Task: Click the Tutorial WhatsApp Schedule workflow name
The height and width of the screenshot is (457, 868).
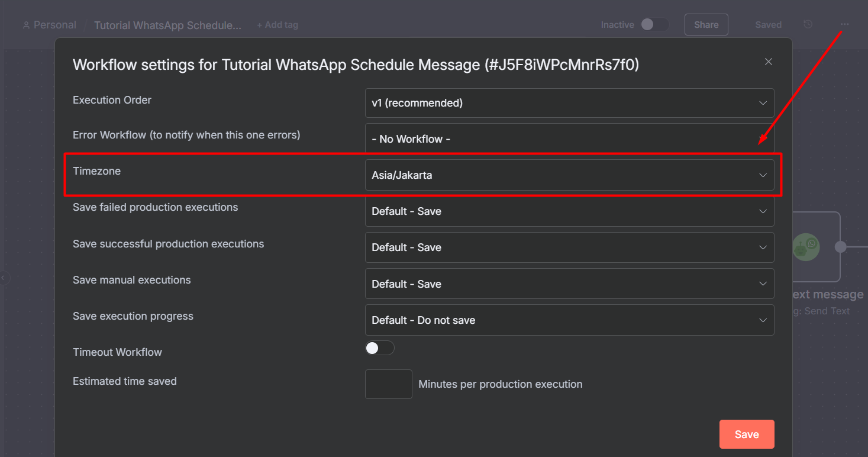Action: (x=168, y=25)
